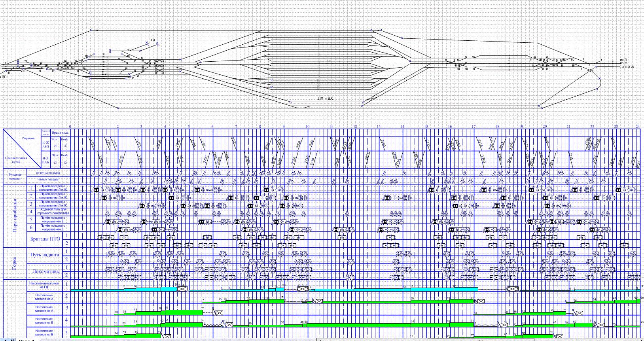The image size is (644, 341).
Task: Select the 'Путь надвига' row label
Action: tap(45, 255)
